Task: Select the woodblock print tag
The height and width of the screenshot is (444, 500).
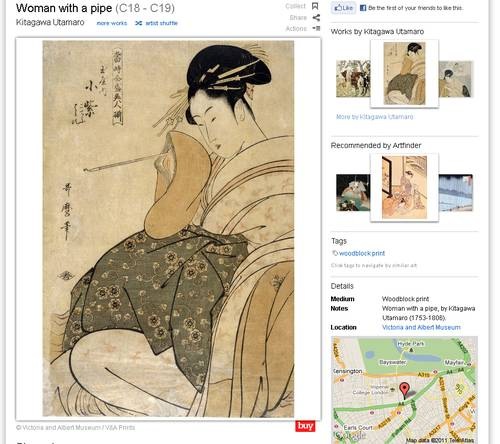Action: pyautogui.click(x=362, y=253)
